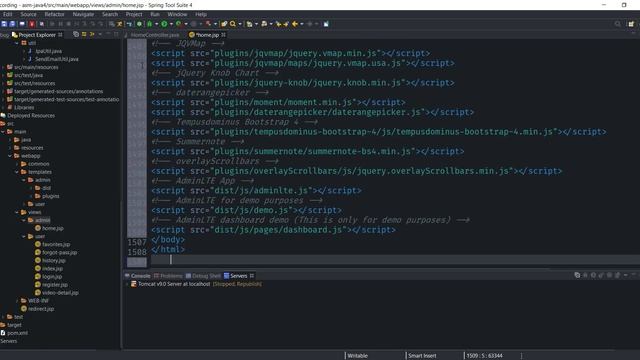Image resolution: width=640 pixels, height=360 pixels.
Task: Collapse the main folder in explorer
Action: 3,132
